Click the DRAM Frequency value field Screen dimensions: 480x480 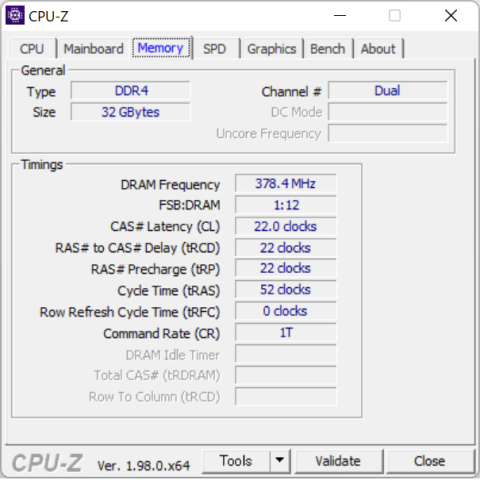point(286,183)
